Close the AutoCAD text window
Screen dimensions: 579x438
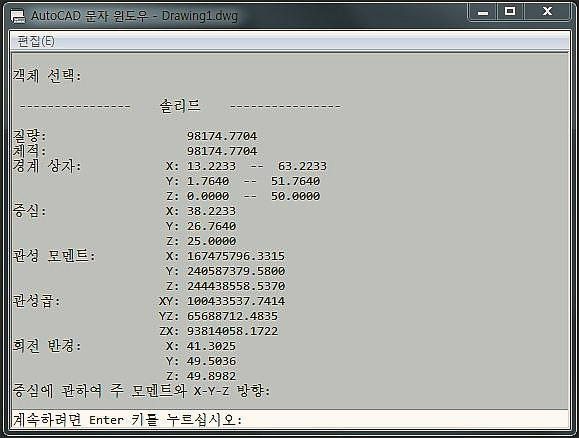click(x=547, y=12)
